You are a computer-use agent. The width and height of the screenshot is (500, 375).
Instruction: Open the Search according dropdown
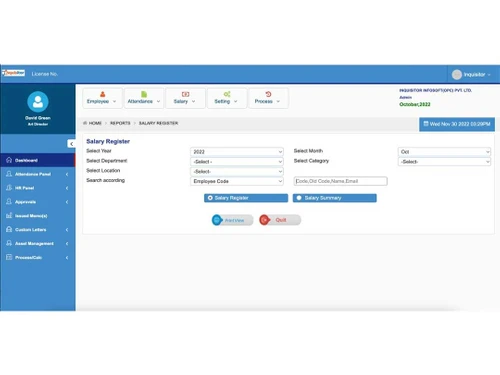(237, 181)
